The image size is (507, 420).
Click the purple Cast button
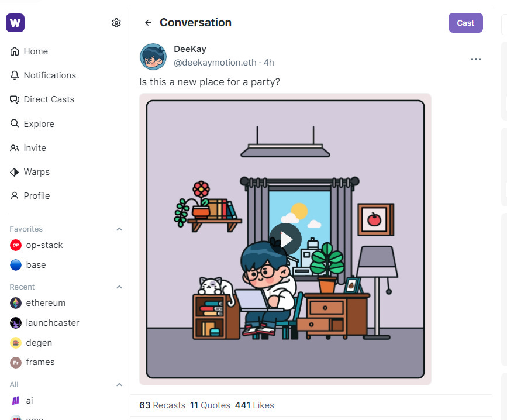pos(465,23)
